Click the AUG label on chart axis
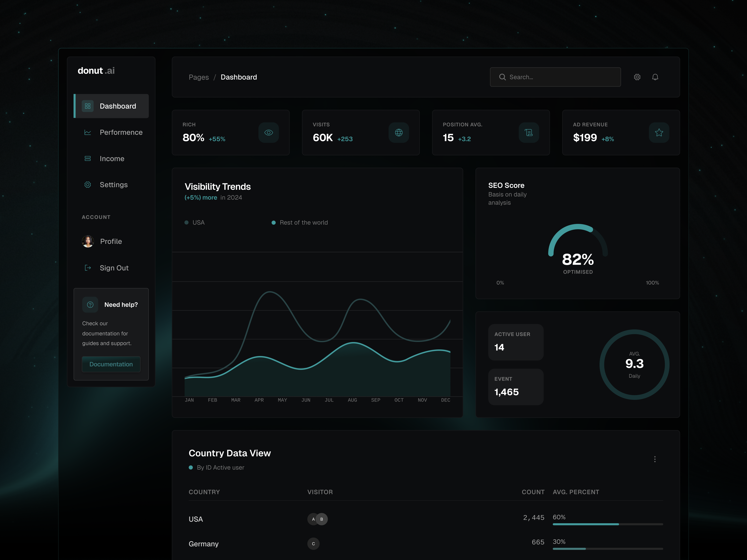 (x=352, y=400)
